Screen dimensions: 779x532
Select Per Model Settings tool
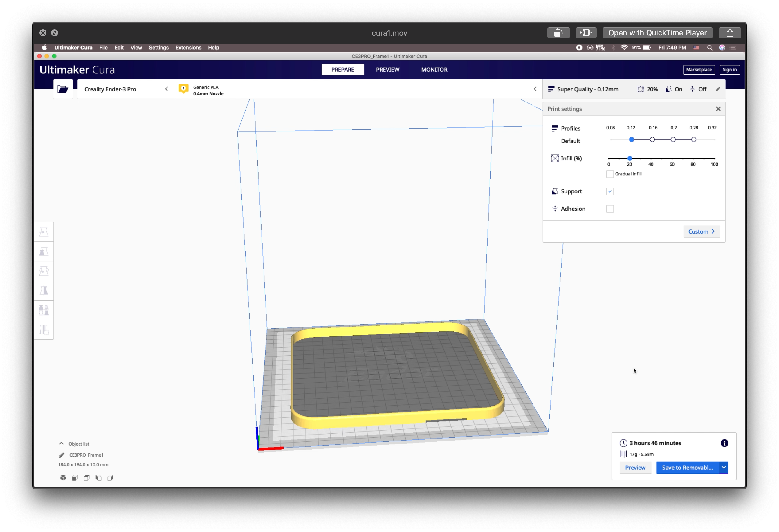[44, 310]
